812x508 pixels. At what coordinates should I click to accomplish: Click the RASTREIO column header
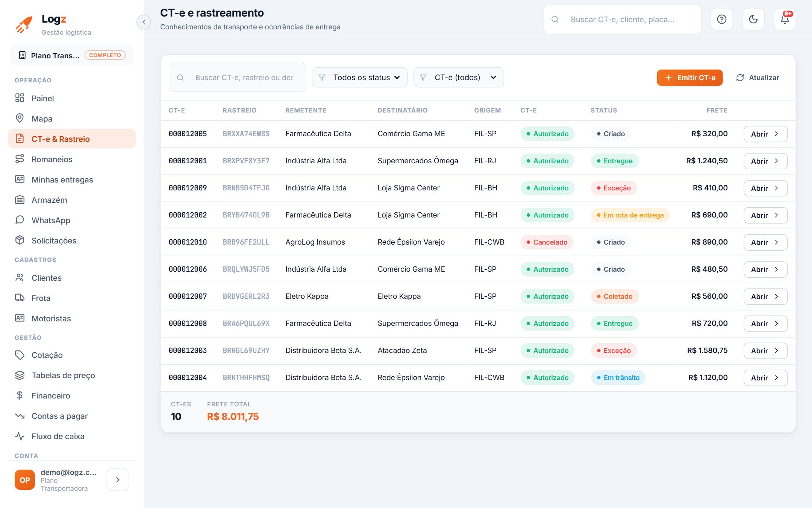(239, 110)
